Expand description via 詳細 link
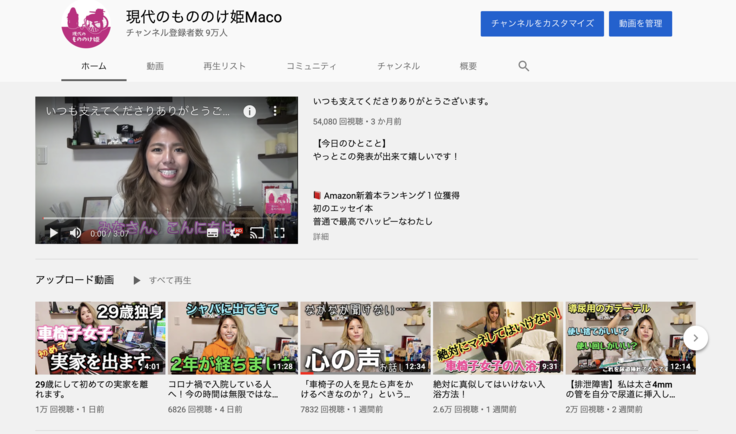The height and width of the screenshot is (434, 736). click(x=320, y=237)
